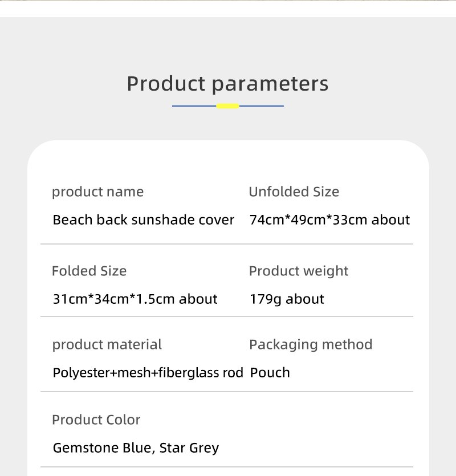Click the blue line right of yellow accent
The height and width of the screenshot is (476, 456).
pos(262,106)
